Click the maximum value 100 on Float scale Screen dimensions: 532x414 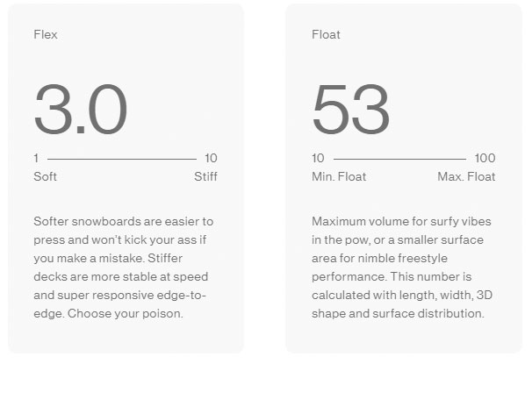[x=485, y=159]
